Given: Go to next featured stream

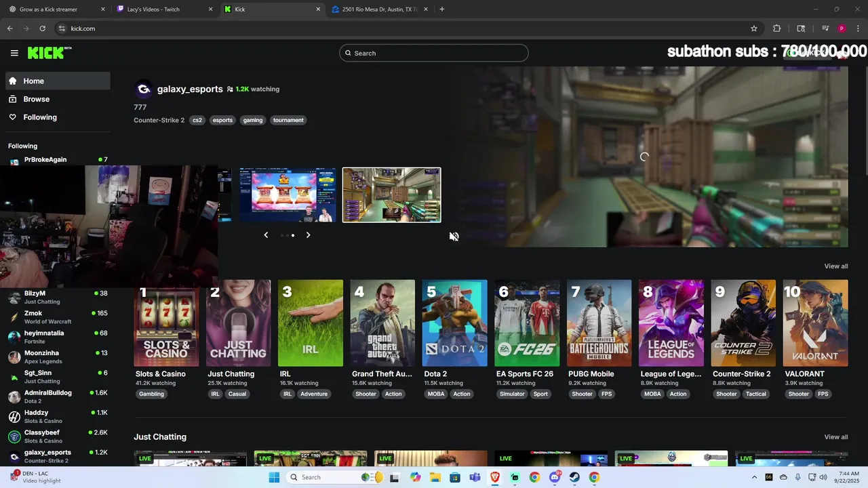Looking at the screenshot, I should (308, 235).
